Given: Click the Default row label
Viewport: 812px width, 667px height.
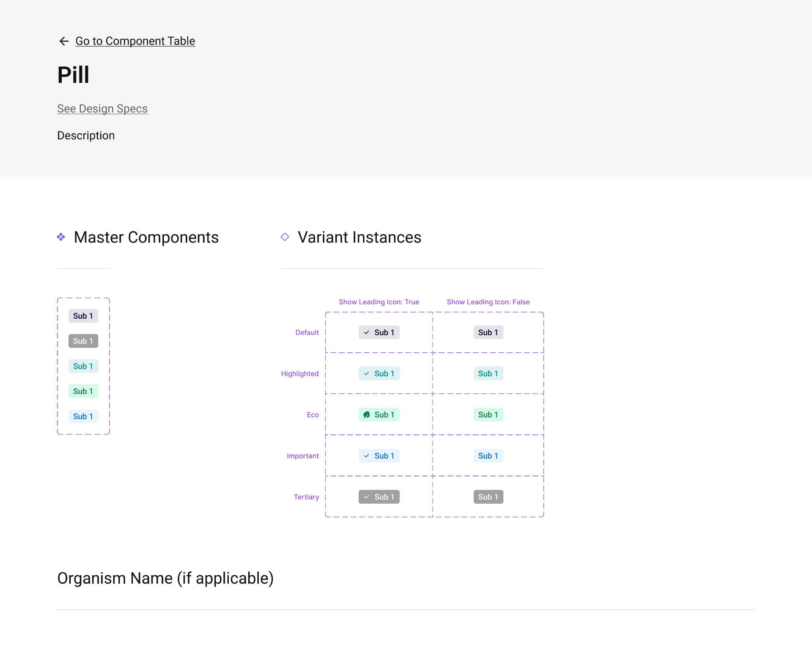Looking at the screenshot, I should 307,333.
